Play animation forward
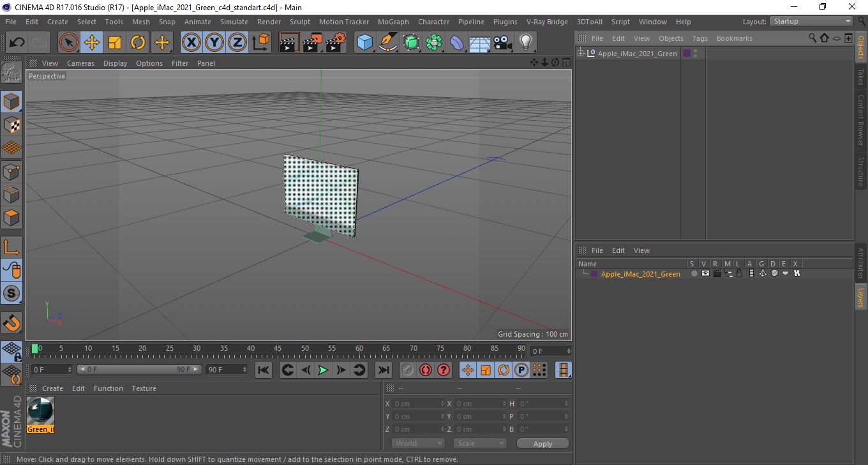 (324, 370)
